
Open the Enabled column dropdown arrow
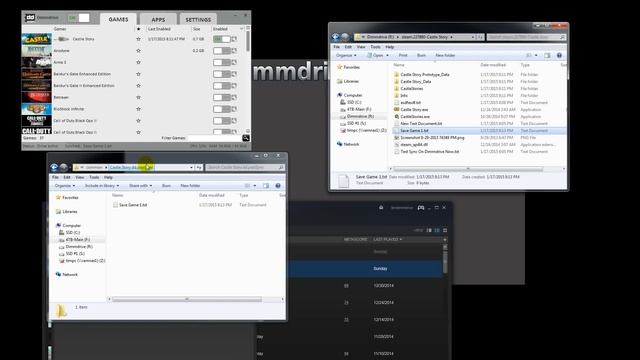tap(241, 29)
